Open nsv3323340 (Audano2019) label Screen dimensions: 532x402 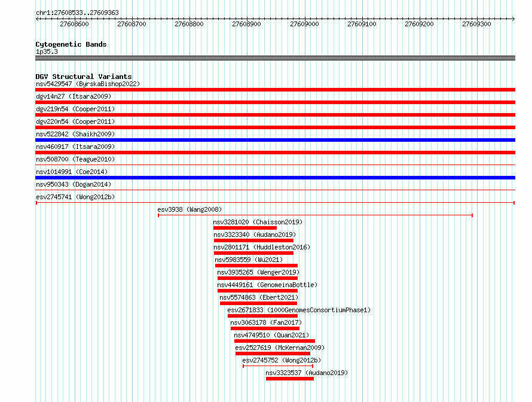[x=255, y=234]
